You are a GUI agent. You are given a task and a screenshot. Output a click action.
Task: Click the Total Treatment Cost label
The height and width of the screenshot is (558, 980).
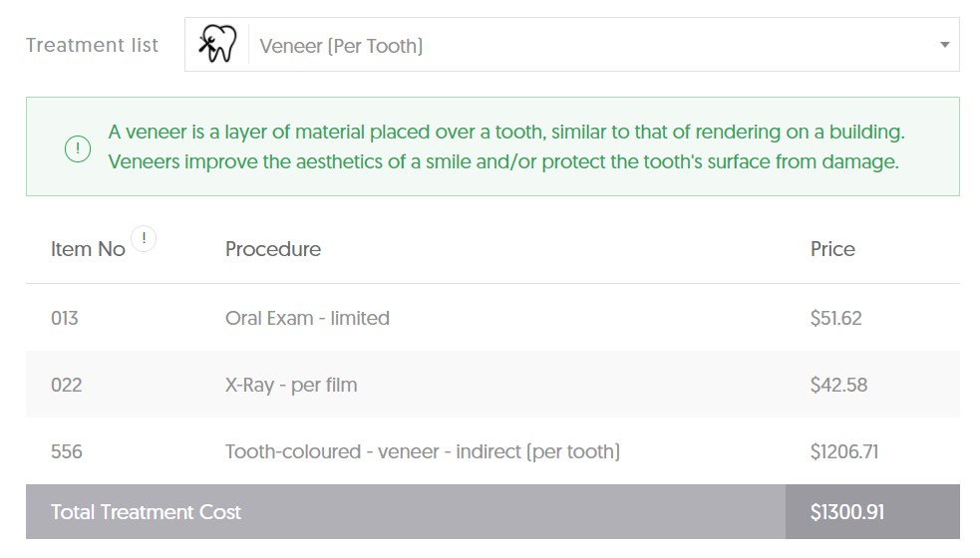146,512
